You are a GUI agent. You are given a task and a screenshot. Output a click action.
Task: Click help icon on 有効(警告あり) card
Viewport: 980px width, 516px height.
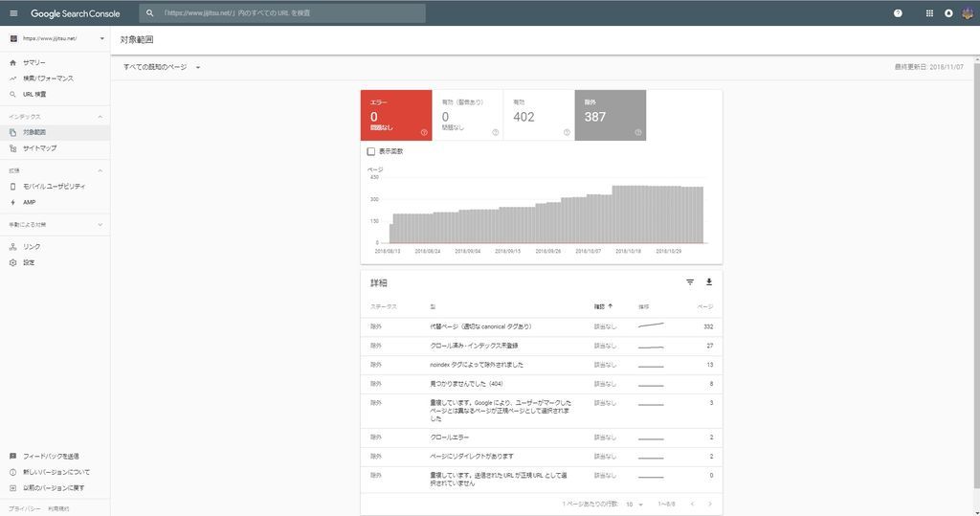pyautogui.click(x=495, y=132)
